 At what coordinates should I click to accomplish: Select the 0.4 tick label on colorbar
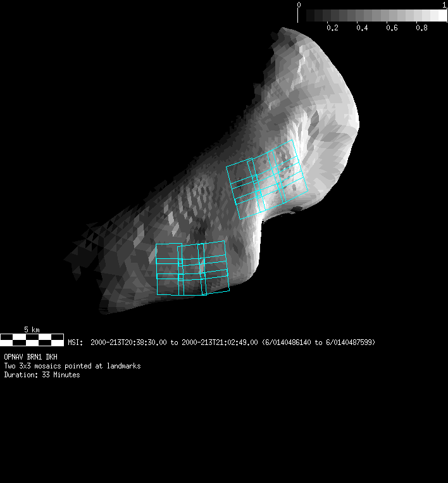[362, 28]
